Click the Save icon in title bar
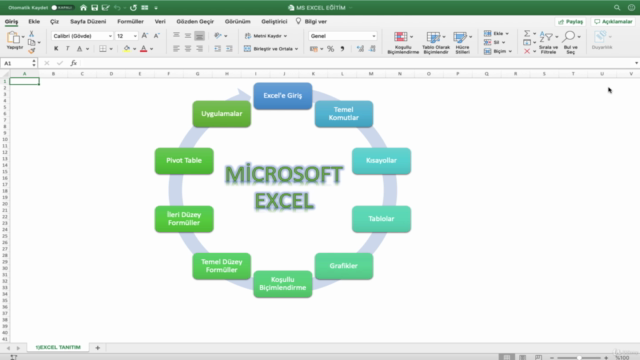 coord(94,7)
